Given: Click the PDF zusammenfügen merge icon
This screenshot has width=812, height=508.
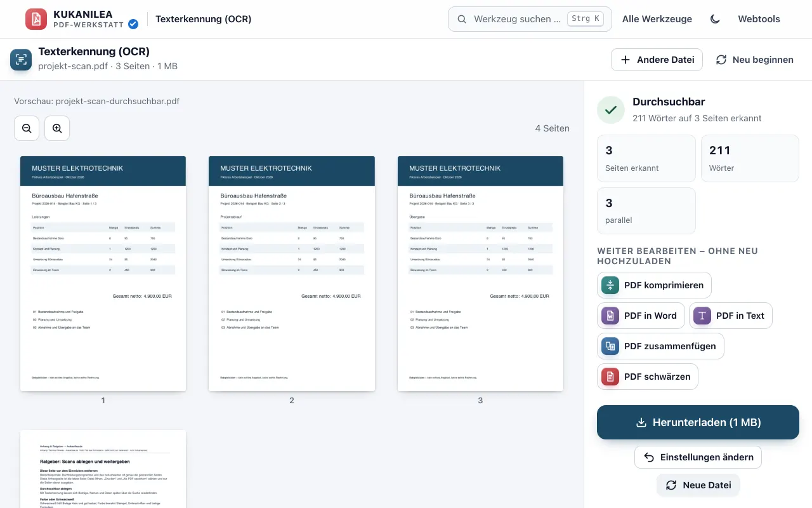Looking at the screenshot, I should [x=610, y=346].
